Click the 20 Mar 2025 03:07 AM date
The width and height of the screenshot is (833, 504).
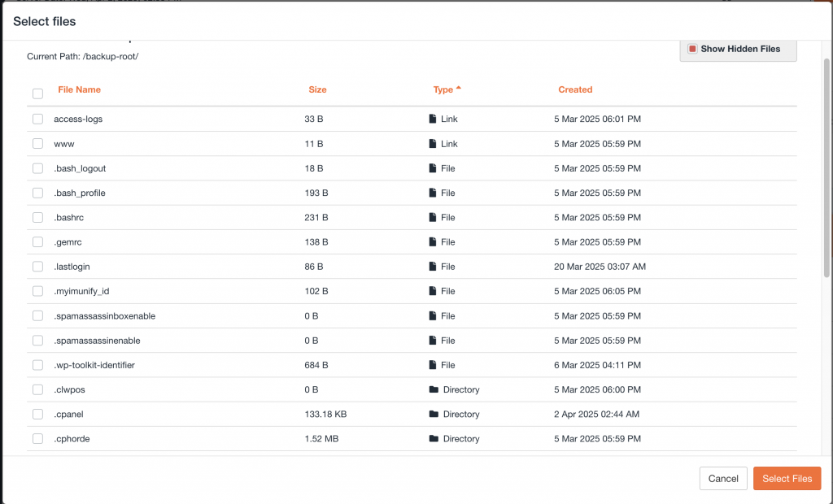pyautogui.click(x=600, y=267)
